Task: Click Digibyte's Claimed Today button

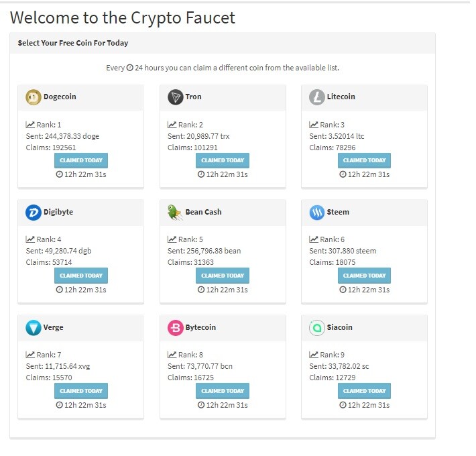Action: [81, 276]
